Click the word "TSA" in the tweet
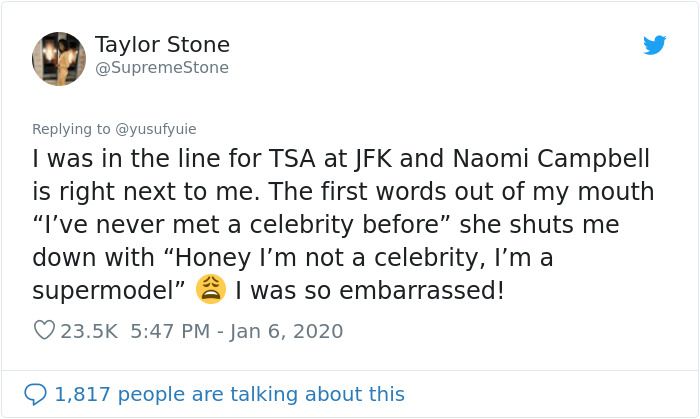The image size is (700, 419). point(302,159)
